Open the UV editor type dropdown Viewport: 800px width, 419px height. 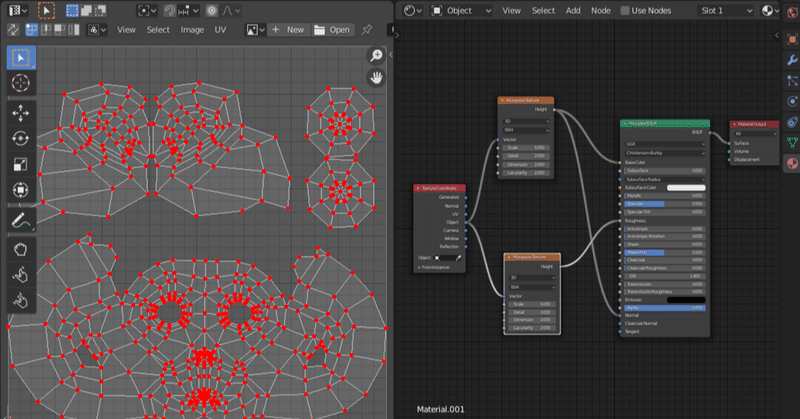pyautogui.click(x=18, y=10)
